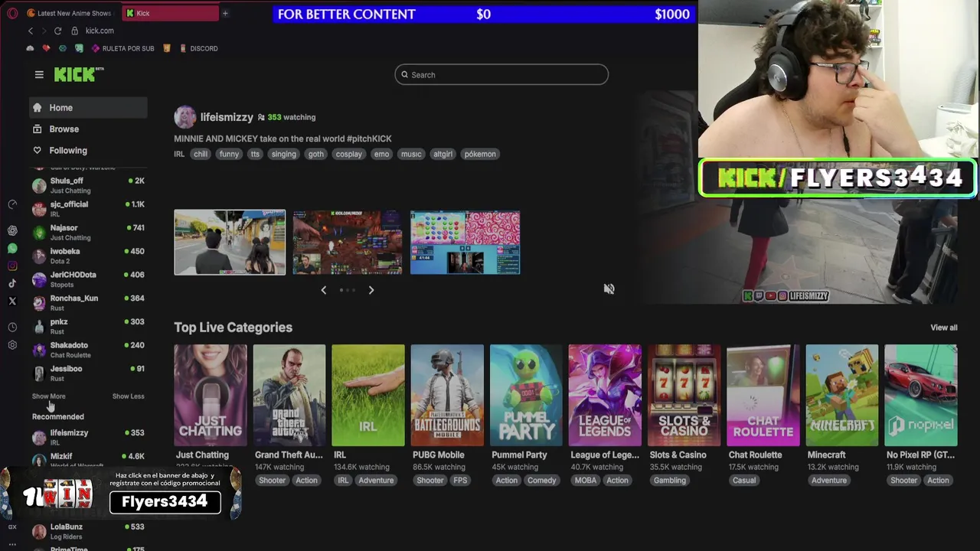Open Instagram in Opera sidebar
The image size is (980, 551).
12,266
